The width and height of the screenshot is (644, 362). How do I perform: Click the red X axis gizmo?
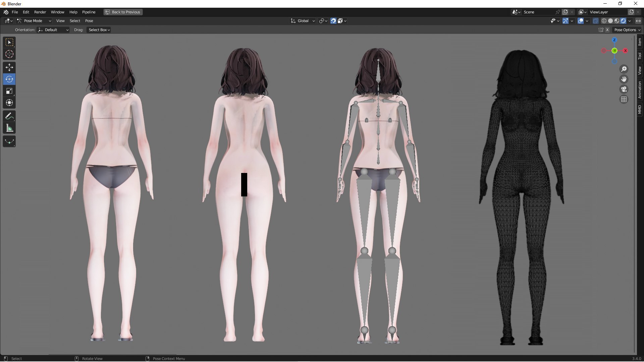pos(625,51)
